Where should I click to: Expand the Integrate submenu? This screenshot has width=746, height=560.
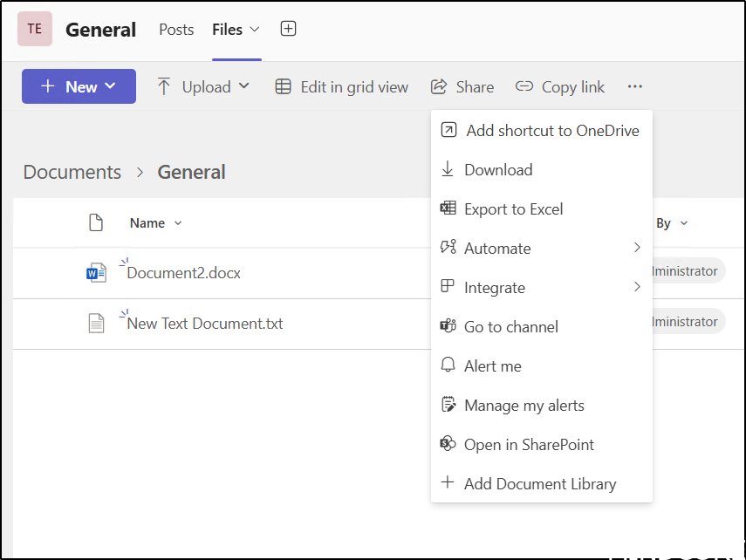tap(541, 288)
